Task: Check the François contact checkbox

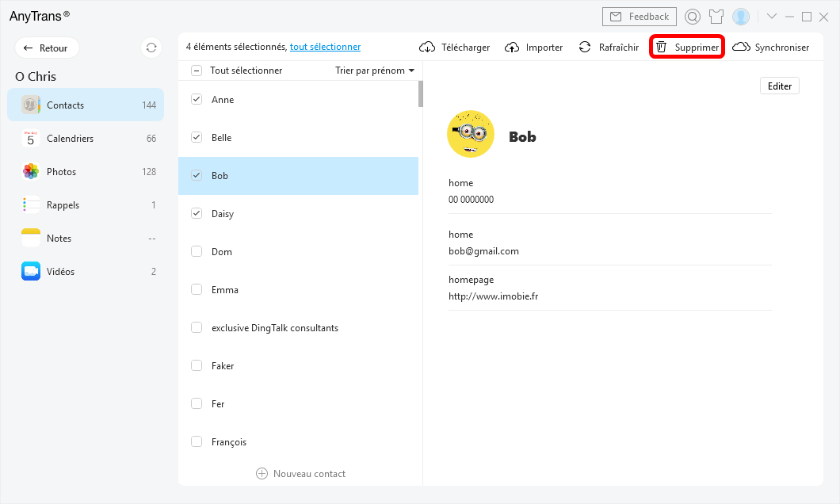Action: pyautogui.click(x=197, y=441)
